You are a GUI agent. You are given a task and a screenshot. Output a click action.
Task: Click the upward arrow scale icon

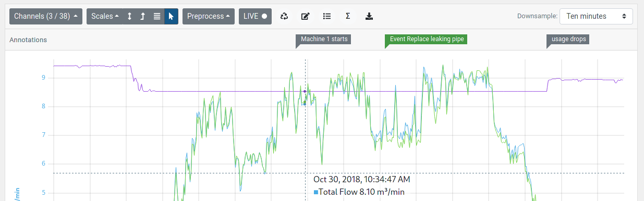click(x=143, y=16)
